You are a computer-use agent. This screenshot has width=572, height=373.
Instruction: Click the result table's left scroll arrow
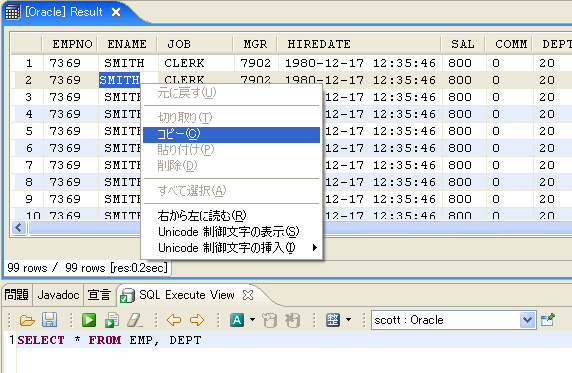[19, 228]
